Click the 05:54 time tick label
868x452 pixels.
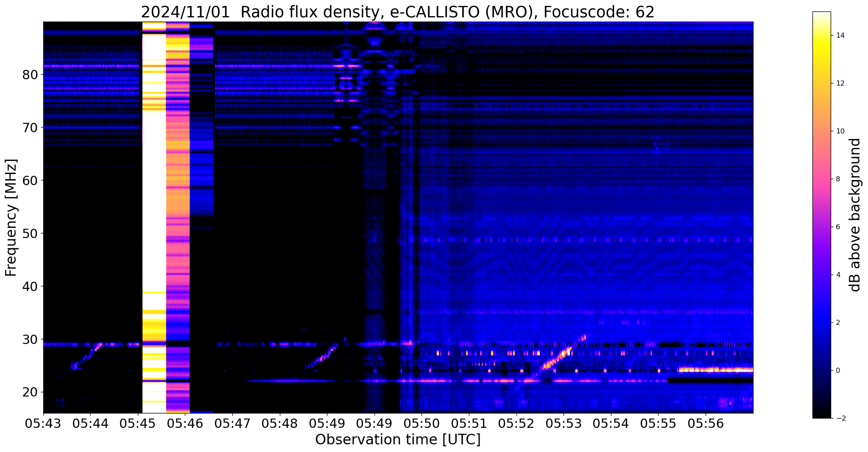(x=611, y=424)
